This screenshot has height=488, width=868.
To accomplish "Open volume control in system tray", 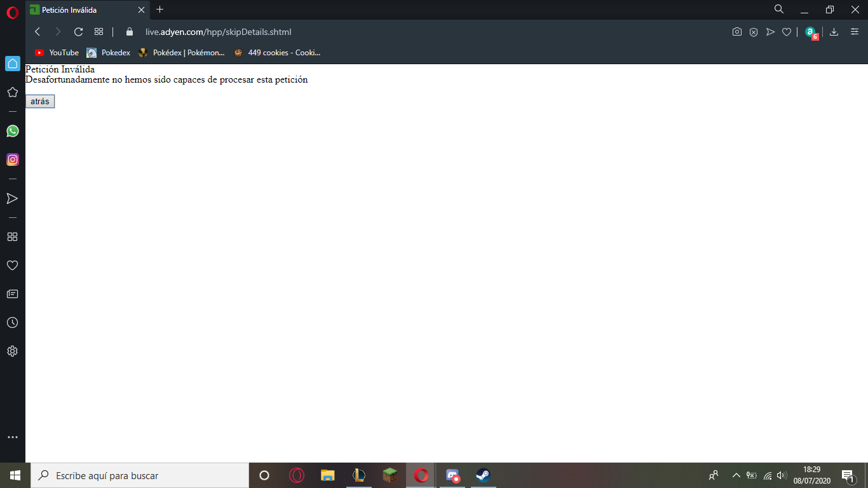I will (x=782, y=475).
